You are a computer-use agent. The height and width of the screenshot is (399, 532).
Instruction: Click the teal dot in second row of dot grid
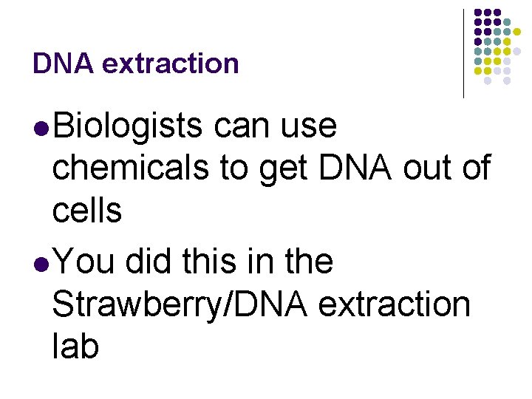point(507,22)
